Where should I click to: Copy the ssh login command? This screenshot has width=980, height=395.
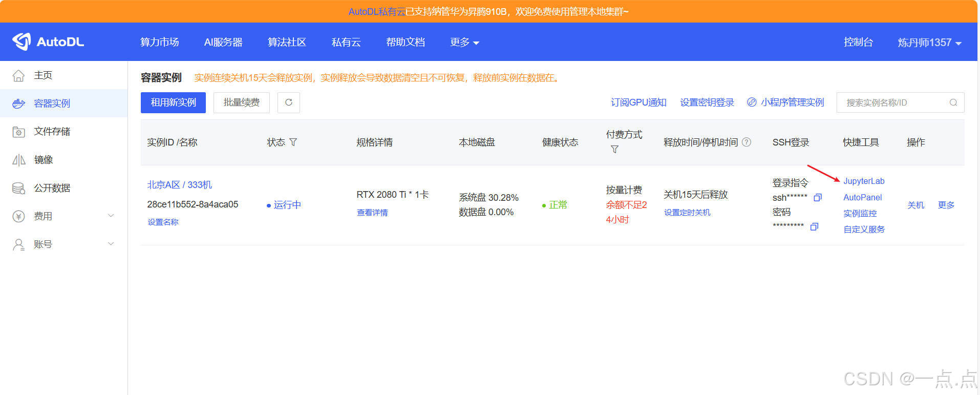click(x=818, y=197)
